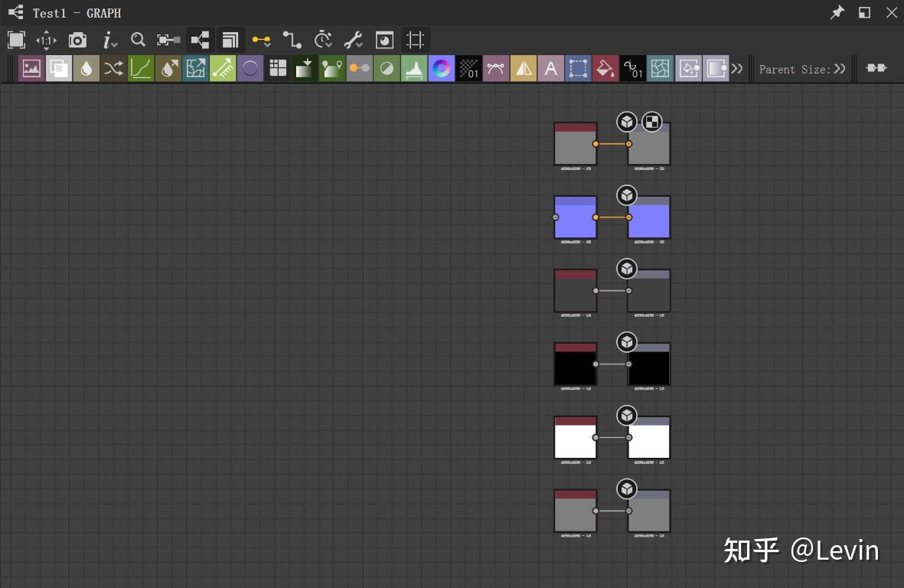Viewport: 904px width, 588px height.
Task: Pin the Test1 window on top
Action: 837,12
